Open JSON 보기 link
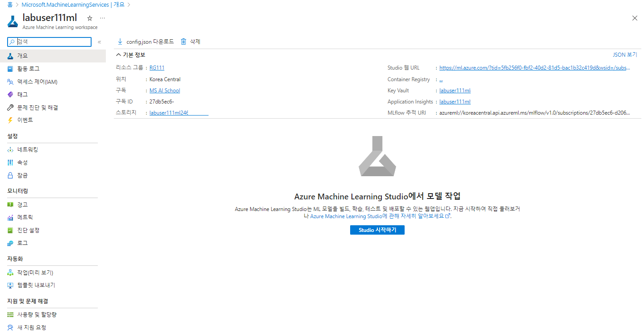 pos(625,55)
